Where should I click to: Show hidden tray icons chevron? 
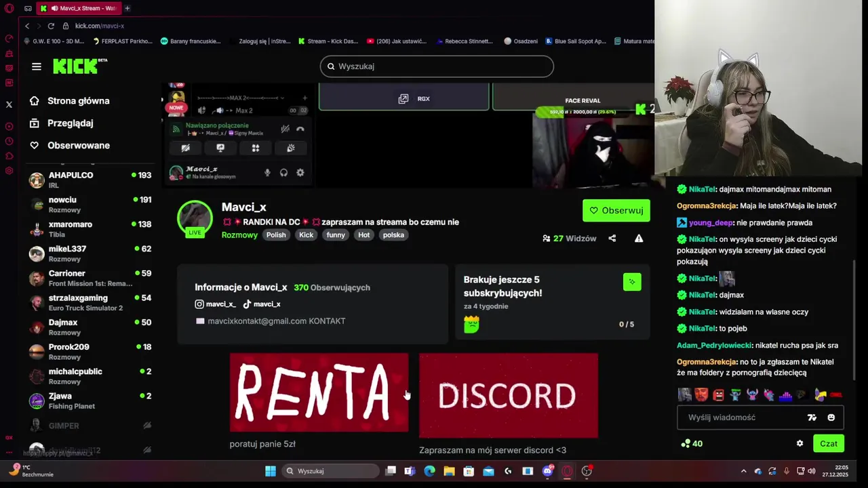coord(744,471)
